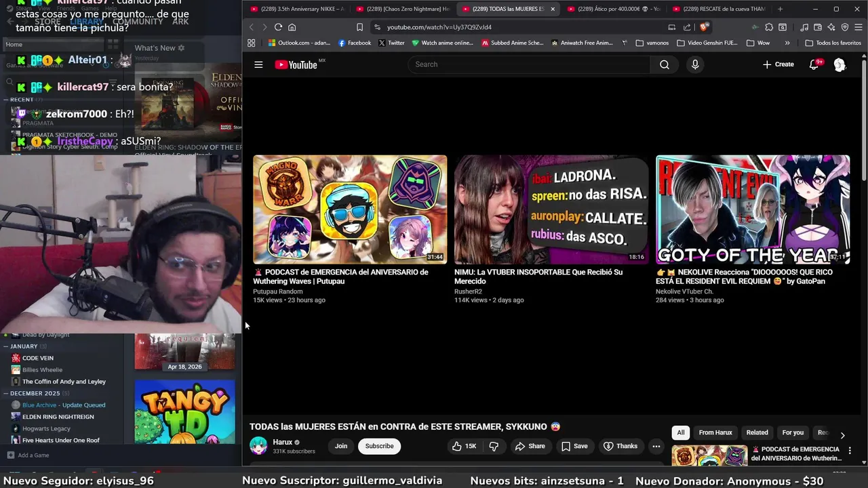This screenshot has width=868, height=488.
Task: Click the YouTube search input field
Action: pos(529,64)
